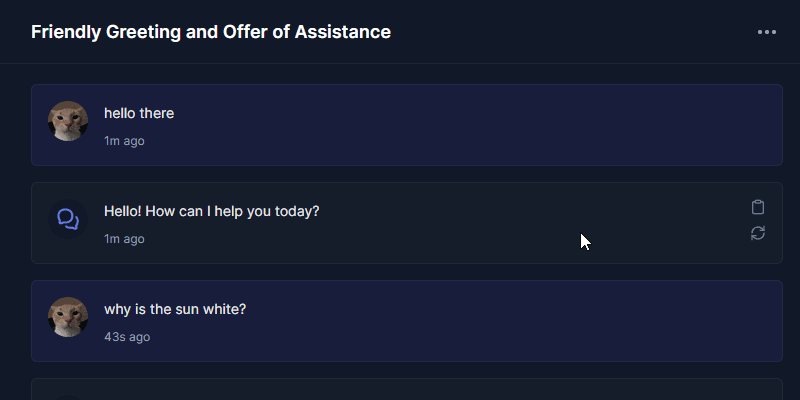This screenshot has width=800, height=400.
Task: Click the "1m ago" timestamp under the assistant reply
Action: click(124, 239)
